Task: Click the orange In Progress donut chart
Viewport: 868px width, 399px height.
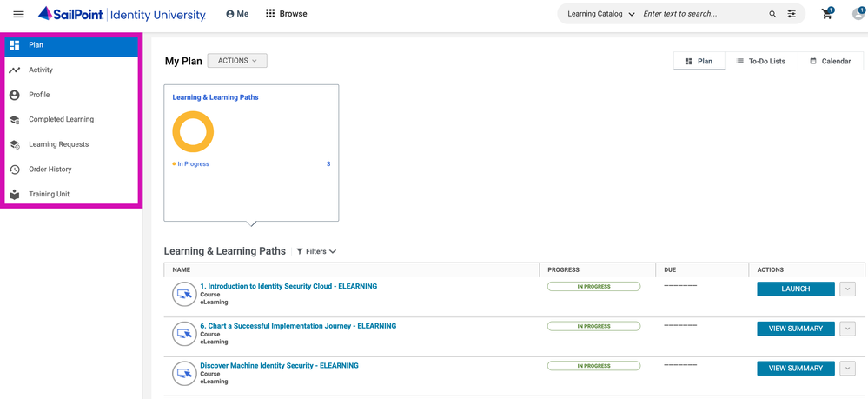Action: coord(193,132)
